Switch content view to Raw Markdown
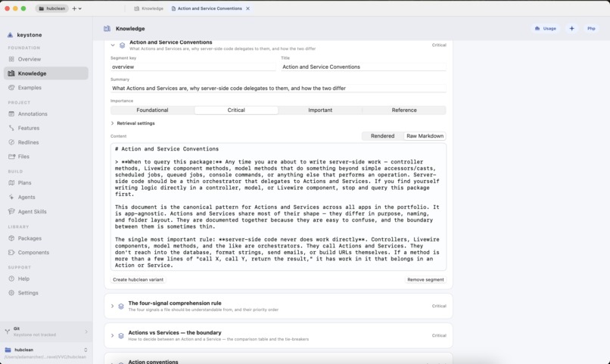 [425, 136]
